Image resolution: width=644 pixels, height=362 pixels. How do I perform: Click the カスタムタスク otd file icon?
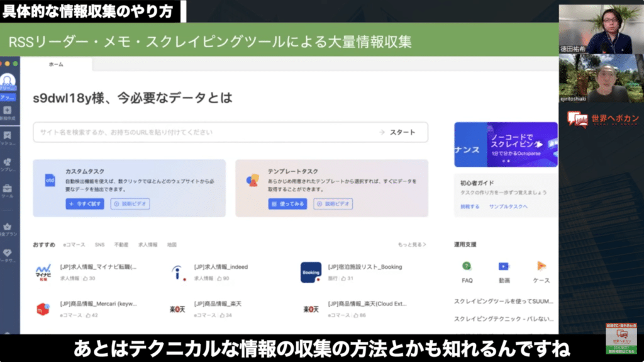click(50, 180)
